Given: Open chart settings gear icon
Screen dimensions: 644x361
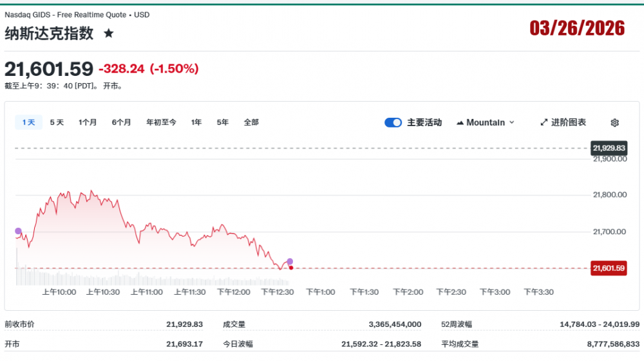Looking at the screenshot, I should click(x=614, y=122).
